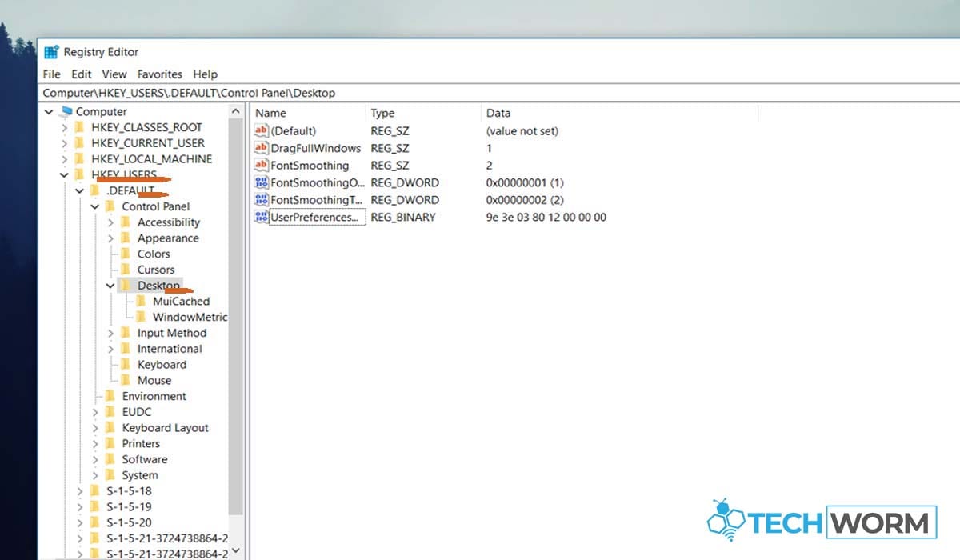Click the data value 0x00000002 (2)
This screenshot has width=960, height=560.
click(525, 200)
